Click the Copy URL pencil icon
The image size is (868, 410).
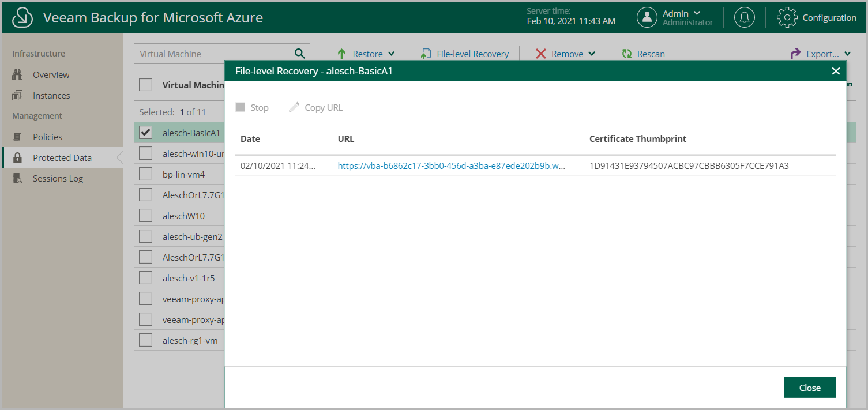click(294, 107)
